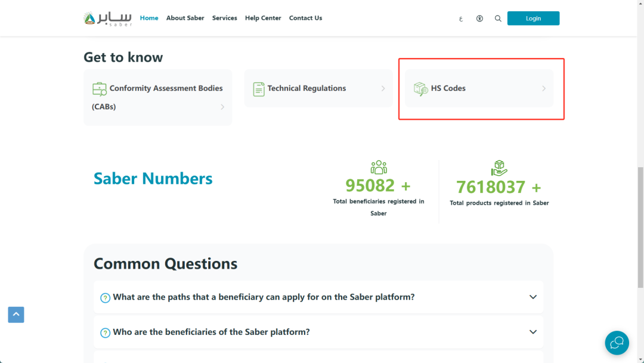The height and width of the screenshot is (363, 644).
Task: Click the Conformity Assessment Bodies card icon
Action: coord(100,89)
